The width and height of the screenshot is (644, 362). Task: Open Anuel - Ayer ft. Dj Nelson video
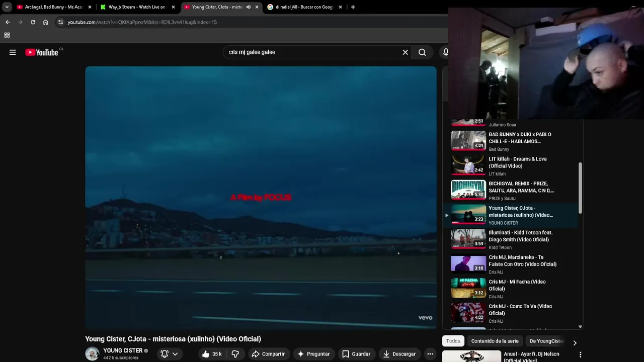531,357
